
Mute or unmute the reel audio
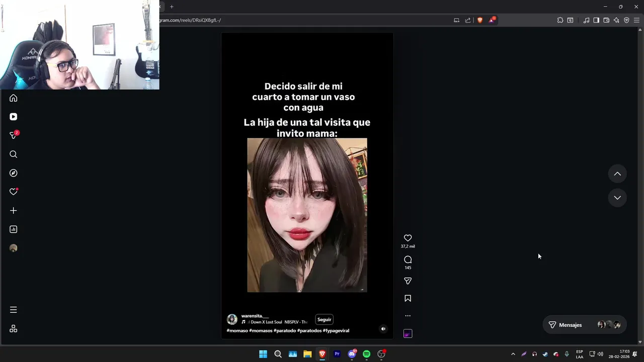(x=383, y=329)
